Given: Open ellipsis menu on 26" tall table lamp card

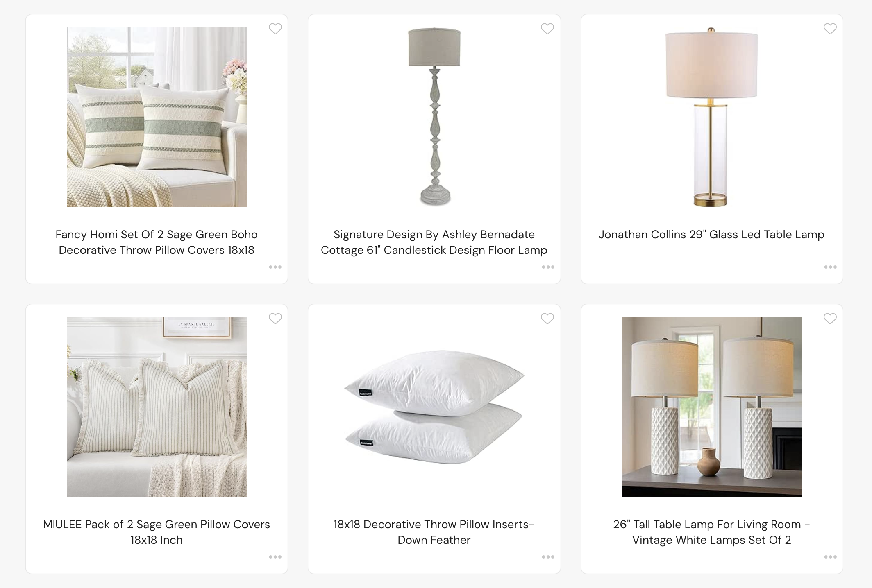Looking at the screenshot, I should 830,557.
